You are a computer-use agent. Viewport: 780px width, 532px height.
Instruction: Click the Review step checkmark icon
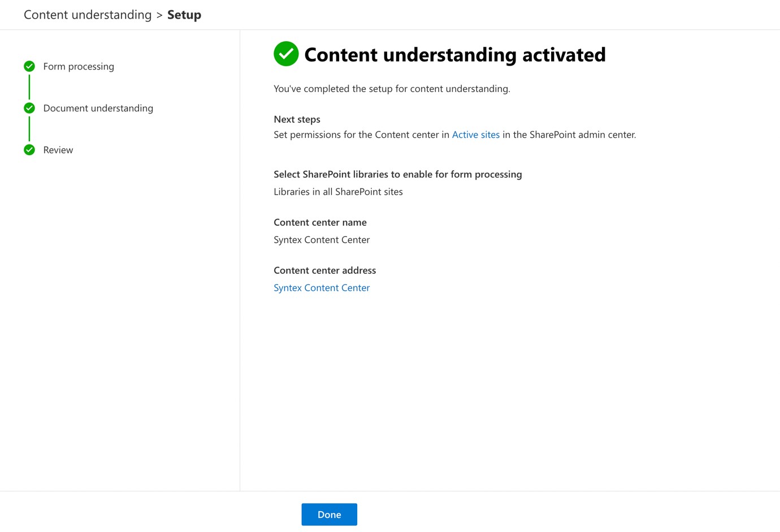point(29,150)
